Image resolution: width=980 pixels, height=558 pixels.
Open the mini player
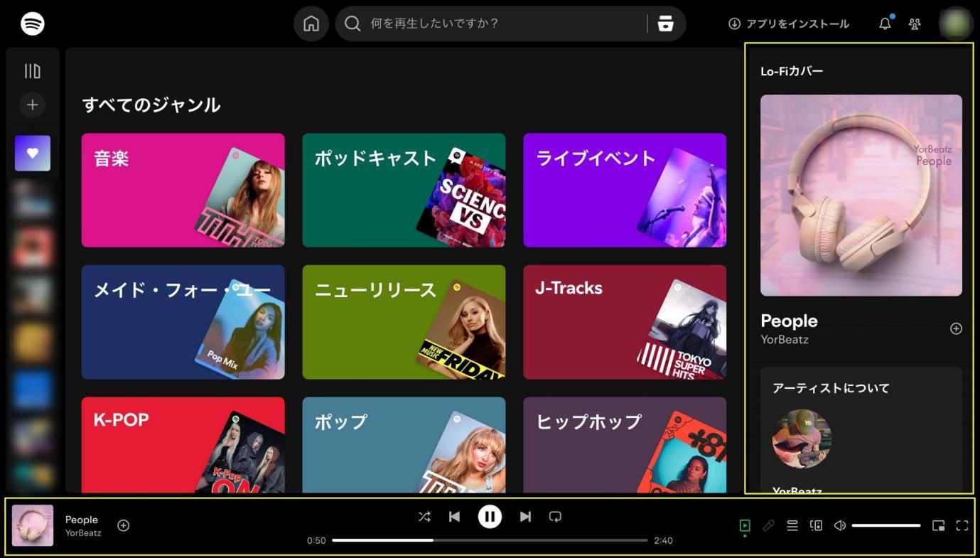click(938, 526)
